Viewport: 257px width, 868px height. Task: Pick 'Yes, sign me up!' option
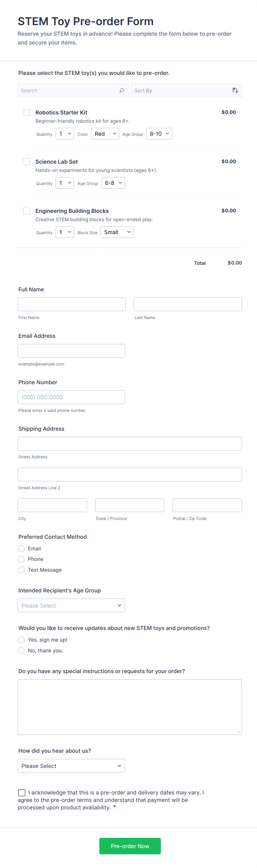pyautogui.click(x=21, y=640)
